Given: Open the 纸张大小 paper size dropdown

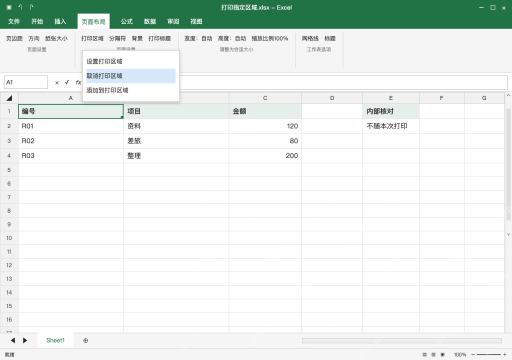Looking at the screenshot, I should (x=56, y=39).
